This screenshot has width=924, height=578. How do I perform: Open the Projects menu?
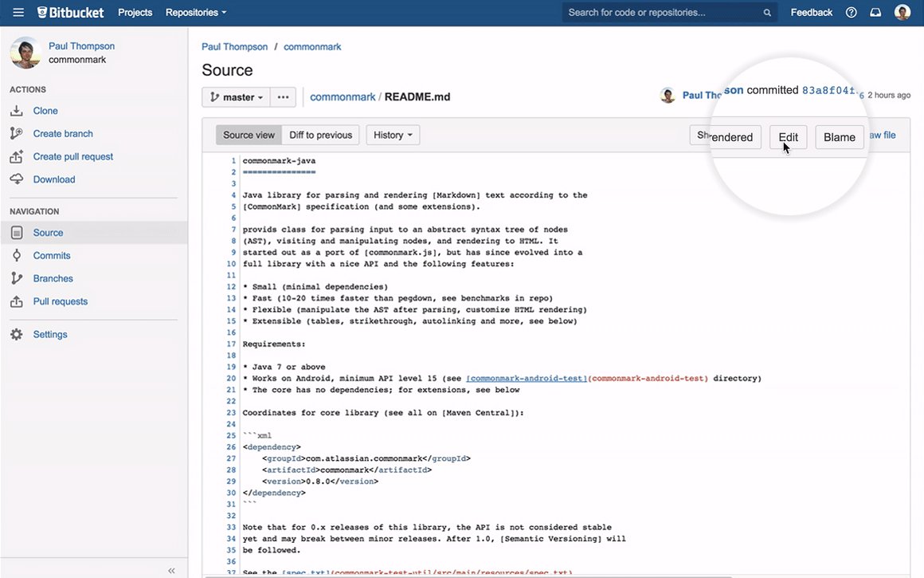point(135,13)
